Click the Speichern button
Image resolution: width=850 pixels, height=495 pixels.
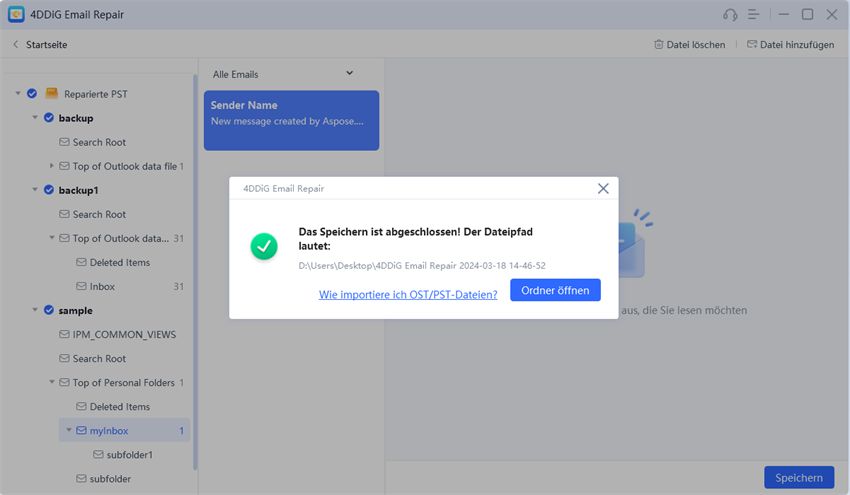[799, 478]
